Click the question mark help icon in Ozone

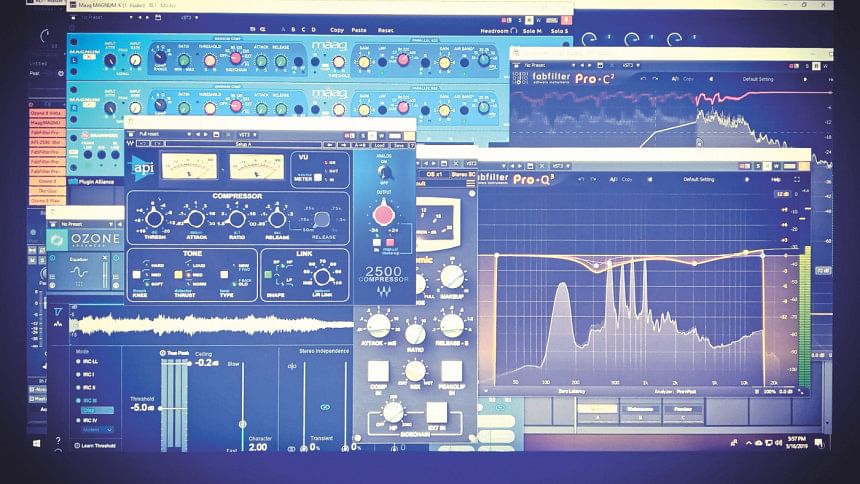(x=58, y=441)
